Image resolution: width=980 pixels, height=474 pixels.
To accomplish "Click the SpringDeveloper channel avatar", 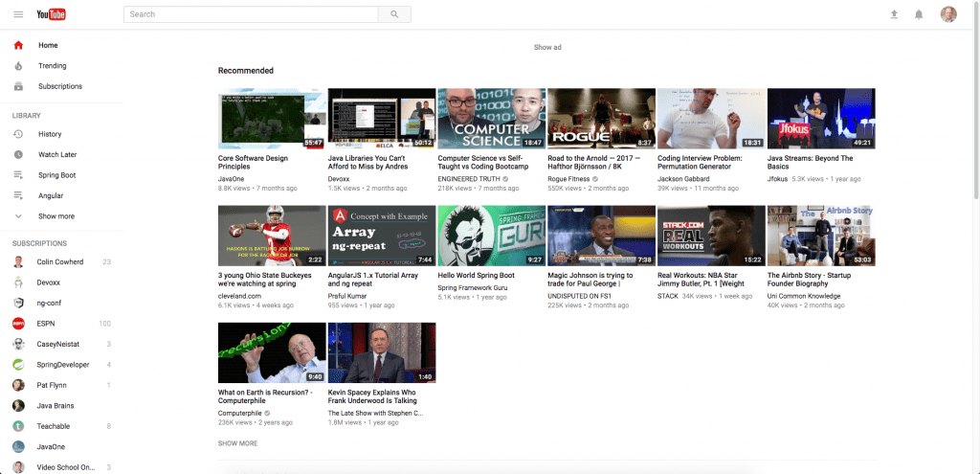I will point(19,365).
